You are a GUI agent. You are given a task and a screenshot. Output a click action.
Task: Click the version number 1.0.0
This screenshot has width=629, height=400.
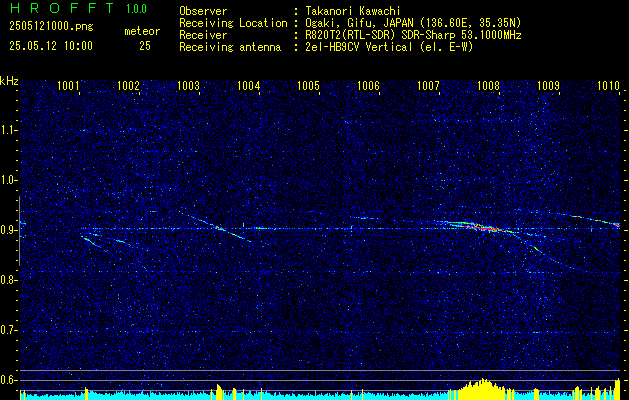[136, 9]
